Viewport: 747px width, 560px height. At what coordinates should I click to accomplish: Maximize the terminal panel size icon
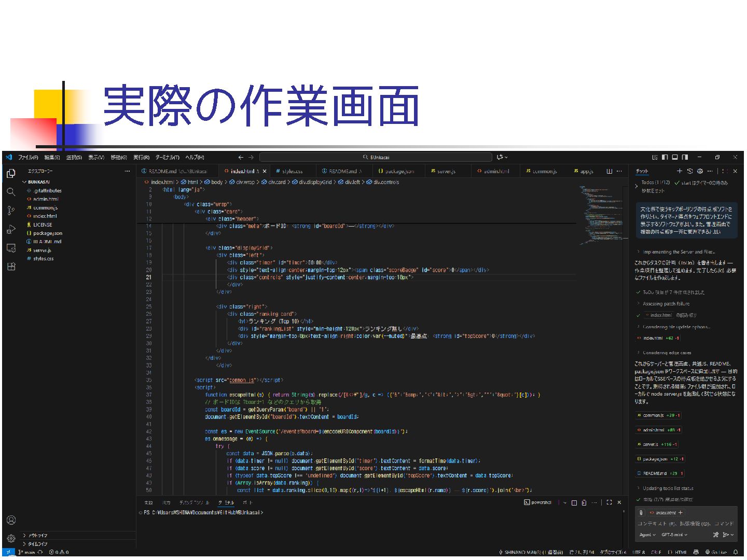(x=609, y=502)
